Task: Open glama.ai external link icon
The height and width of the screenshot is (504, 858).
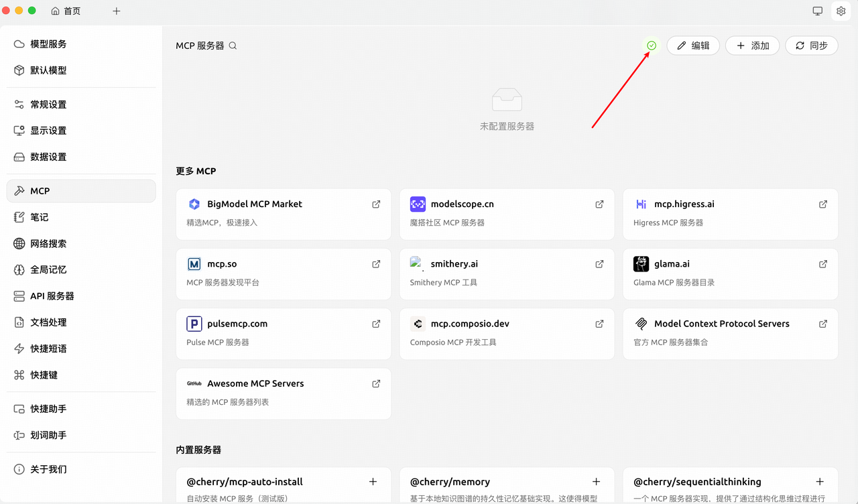Action: coord(822,264)
